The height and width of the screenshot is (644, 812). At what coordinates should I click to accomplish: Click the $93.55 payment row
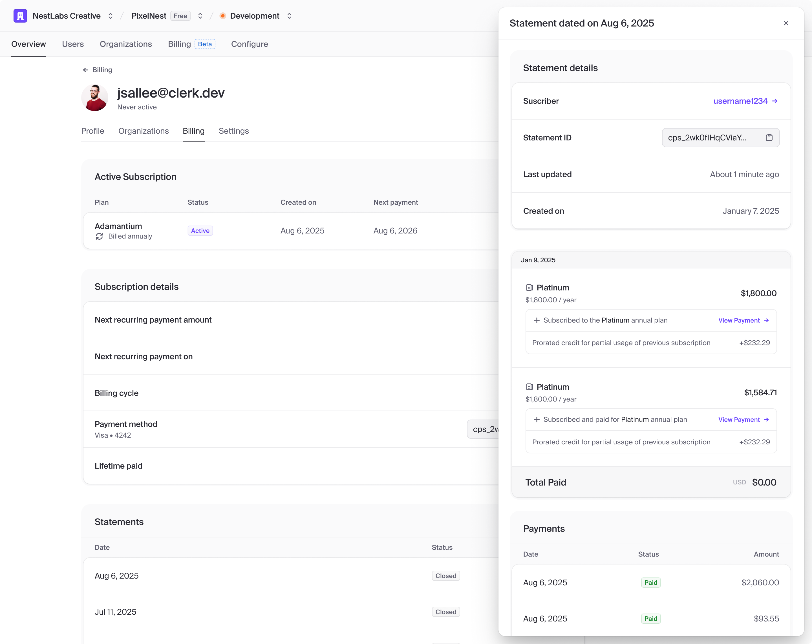tap(651, 619)
